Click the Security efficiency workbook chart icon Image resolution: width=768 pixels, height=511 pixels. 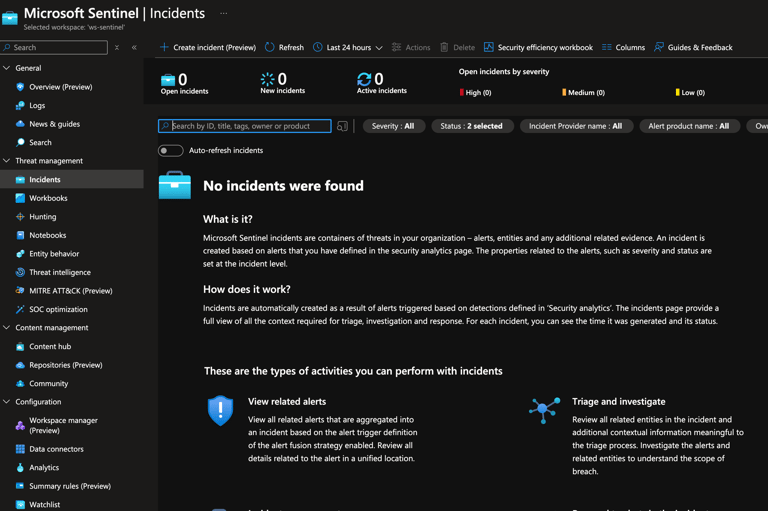(x=488, y=47)
